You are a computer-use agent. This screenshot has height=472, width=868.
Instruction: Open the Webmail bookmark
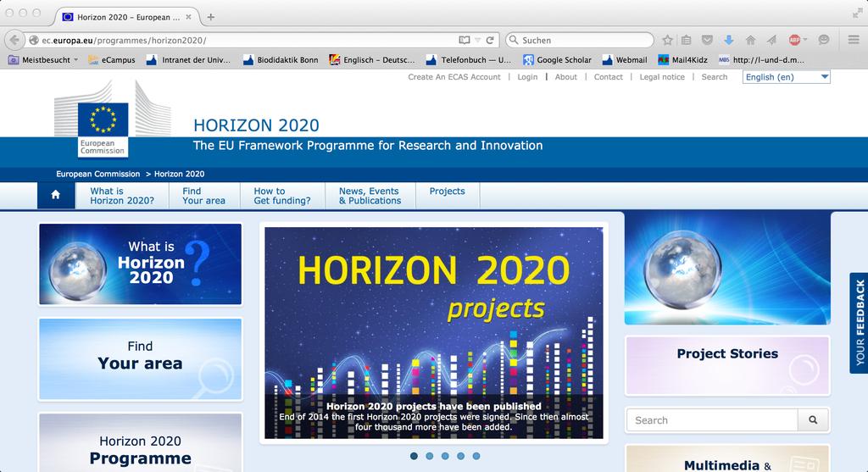coord(625,60)
